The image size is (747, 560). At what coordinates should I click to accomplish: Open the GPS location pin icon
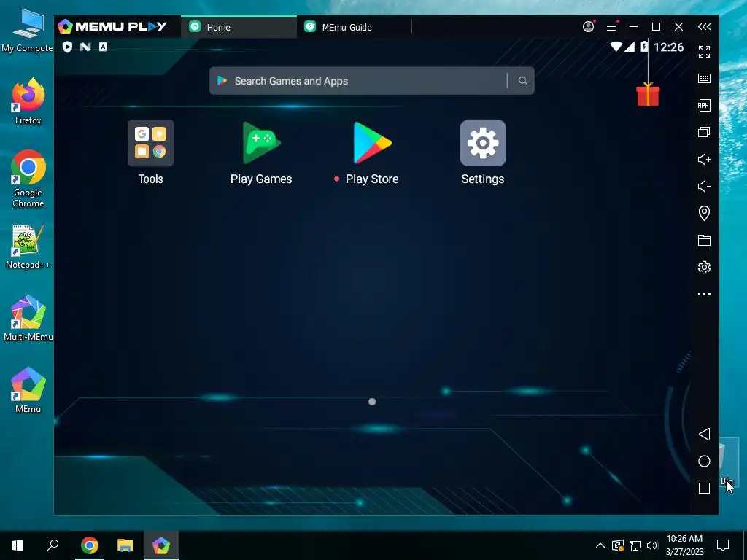(704, 213)
